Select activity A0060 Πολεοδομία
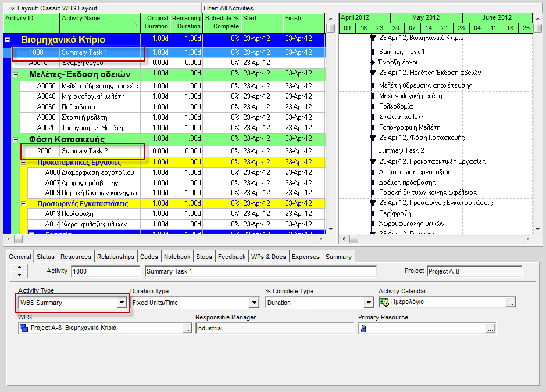The height and width of the screenshot is (392, 546). click(172, 107)
